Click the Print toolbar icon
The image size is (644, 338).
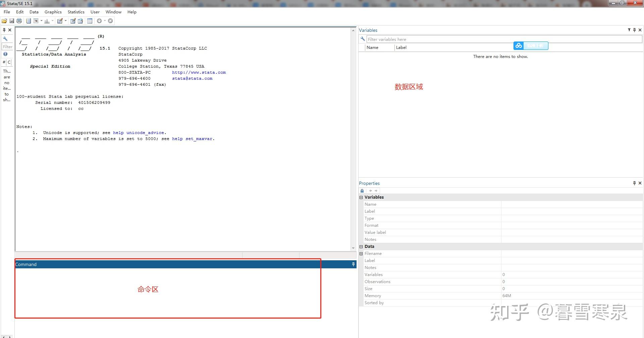point(19,21)
